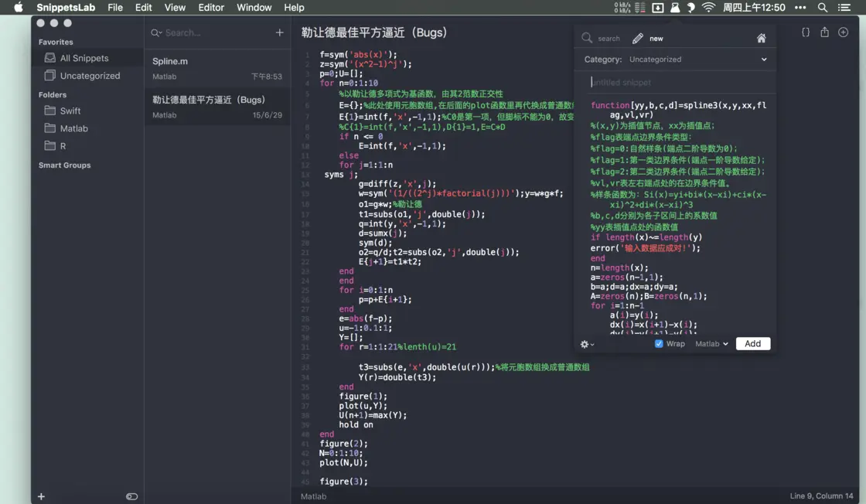Toggle the sidebar switch icon at bottom
Image resolution: width=866 pixels, height=504 pixels.
coord(131,496)
